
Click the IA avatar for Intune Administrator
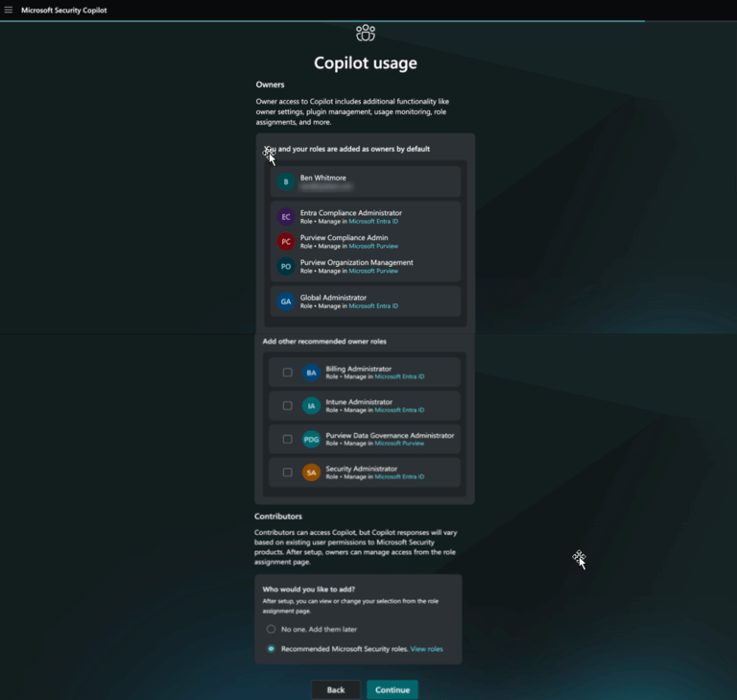point(311,405)
